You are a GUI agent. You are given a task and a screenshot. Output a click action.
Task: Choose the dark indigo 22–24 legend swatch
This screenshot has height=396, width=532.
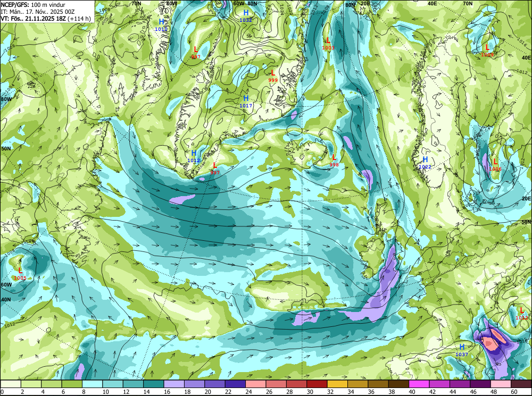pos(235,384)
